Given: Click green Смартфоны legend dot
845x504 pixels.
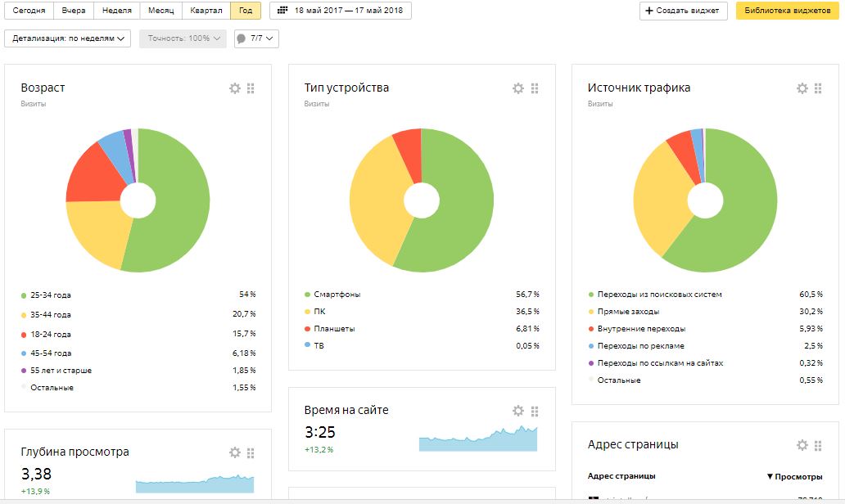Looking at the screenshot, I should pyautogui.click(x=307, y=295).
